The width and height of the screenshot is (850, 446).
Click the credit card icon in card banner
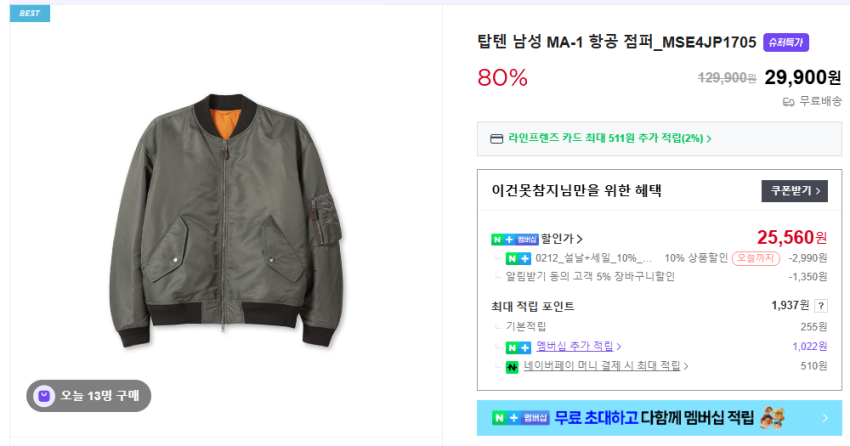click(496, 138)
